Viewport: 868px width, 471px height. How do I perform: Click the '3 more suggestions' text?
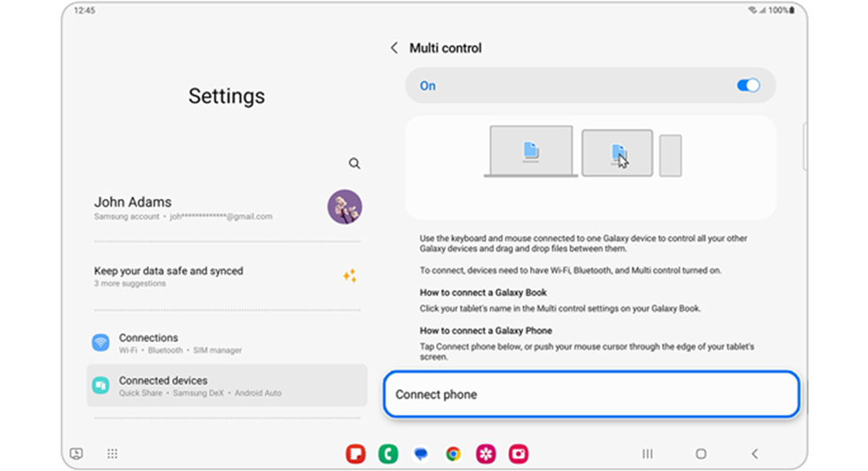point(129,283)
